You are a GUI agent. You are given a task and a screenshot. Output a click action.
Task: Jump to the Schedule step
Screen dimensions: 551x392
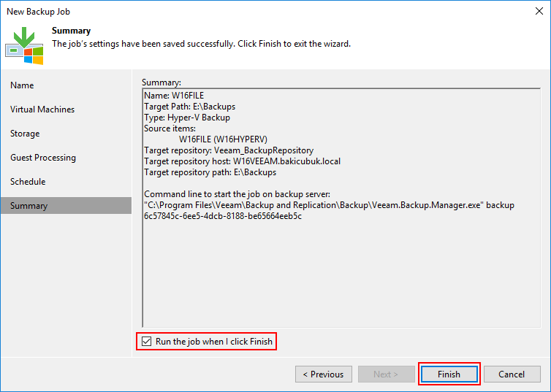click(x=28, y=182)
